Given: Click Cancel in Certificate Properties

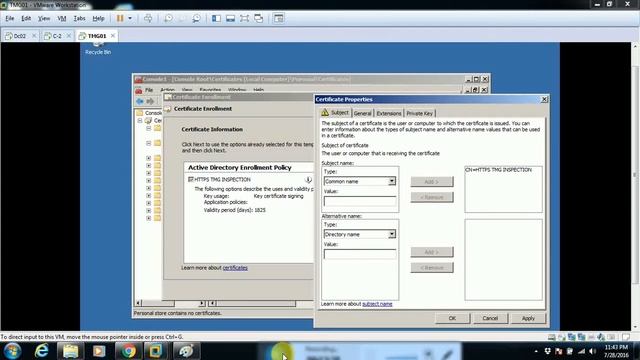Looking at the screenshot, I should pyautogui.click(x=490, y=318).
